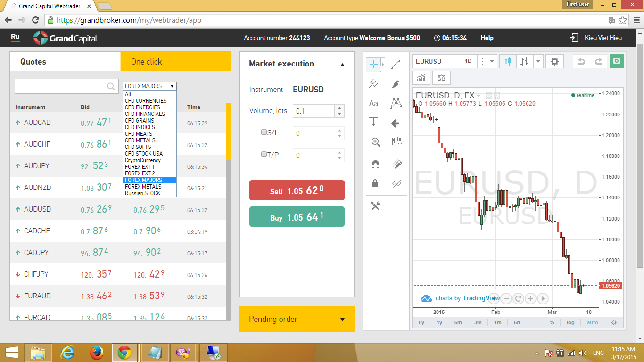This screenshot has width=644, height=362.
Task: Toggle magnet mode
Action: 375,164
